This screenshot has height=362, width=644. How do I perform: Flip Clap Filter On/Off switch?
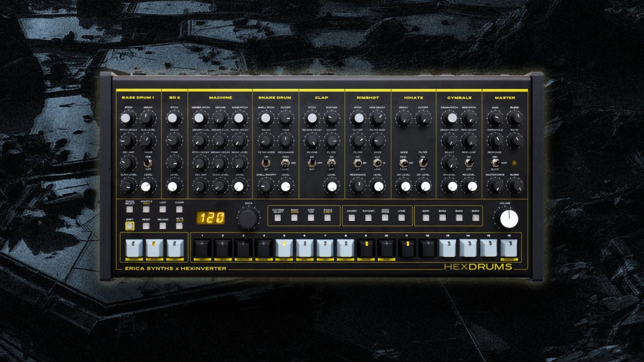point(331,163)
